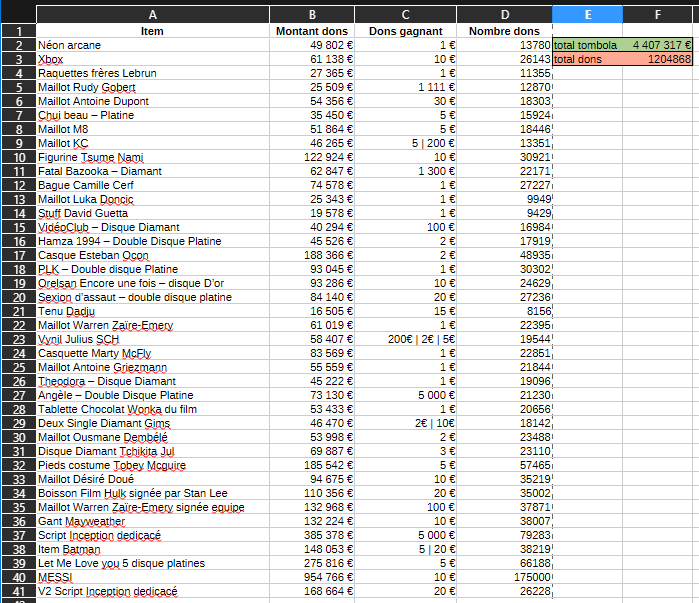
Task: Click the 'Nombre dons' header cell
Action: (x=505, y=31)
